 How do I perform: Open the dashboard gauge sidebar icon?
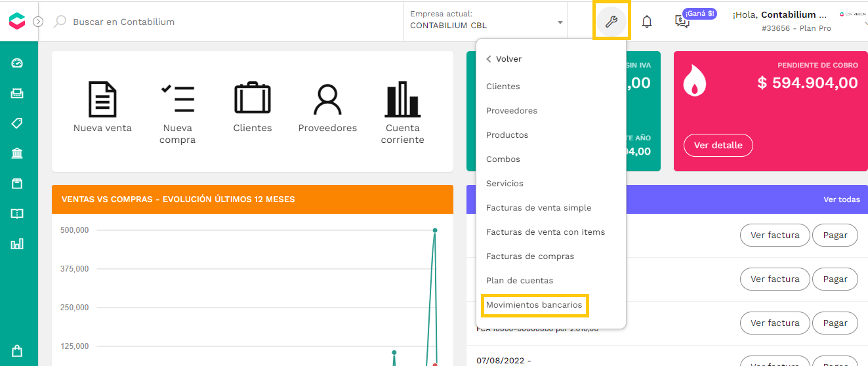tap(17, 63)
